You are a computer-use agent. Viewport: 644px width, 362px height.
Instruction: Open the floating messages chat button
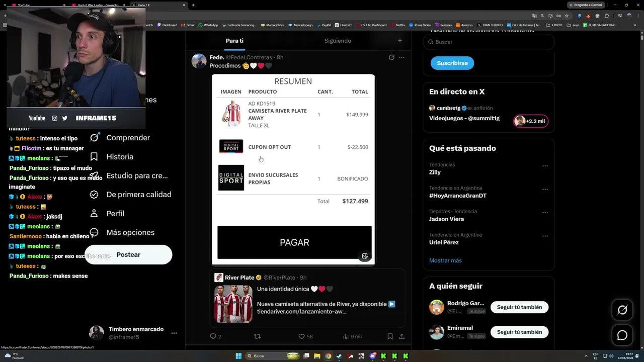point(622,335)
